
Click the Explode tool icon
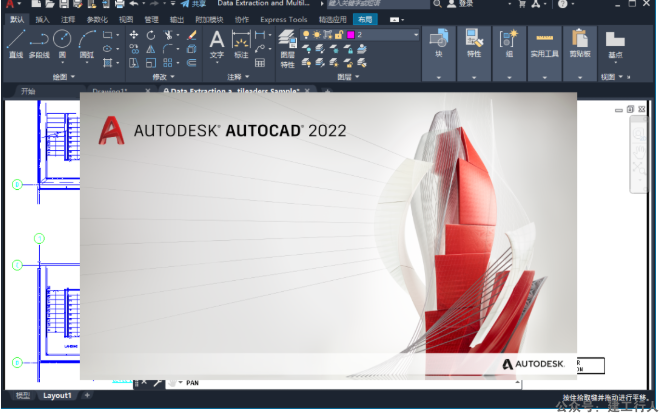pos(192,49)
